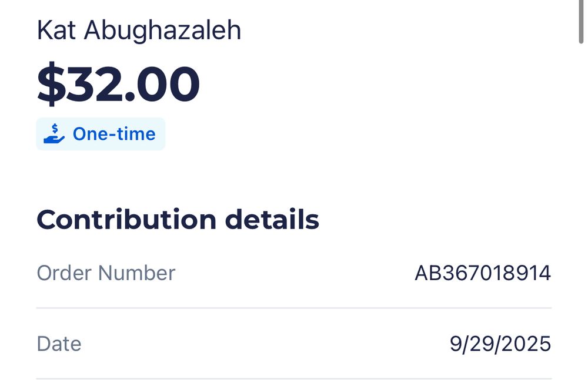Toggle the One-time contribution setting
Viewport: 588px width, 380px height.
pos(100,134)
